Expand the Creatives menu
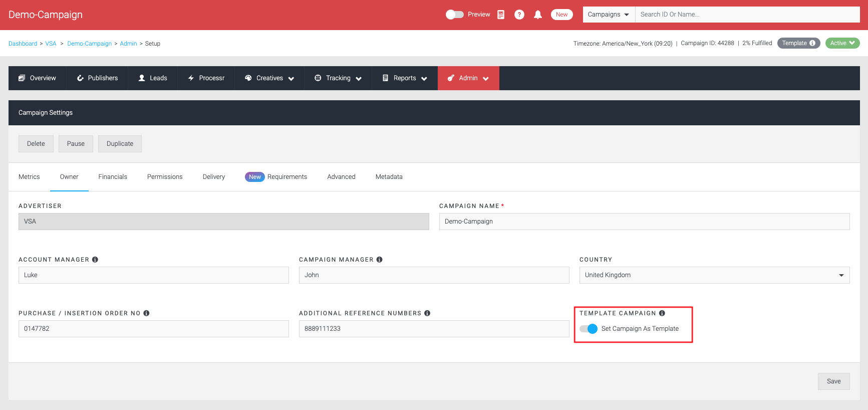The image size is (868, 410). (x=269, y=78)
